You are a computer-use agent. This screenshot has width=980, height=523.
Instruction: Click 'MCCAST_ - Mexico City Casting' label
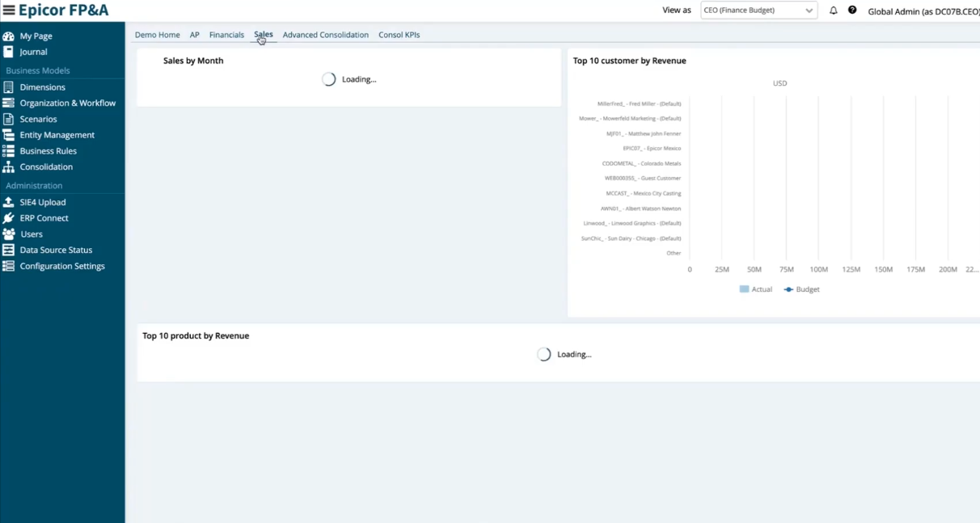tap(644, 194)
